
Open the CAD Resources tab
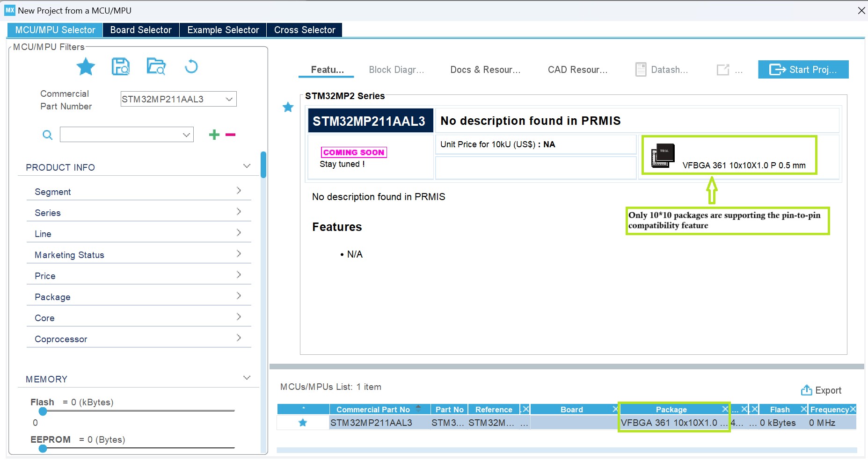577,70
